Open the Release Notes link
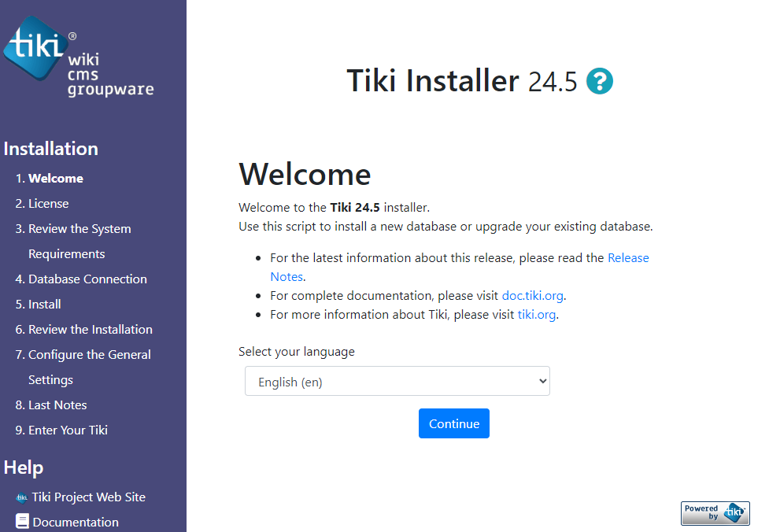 628,258
